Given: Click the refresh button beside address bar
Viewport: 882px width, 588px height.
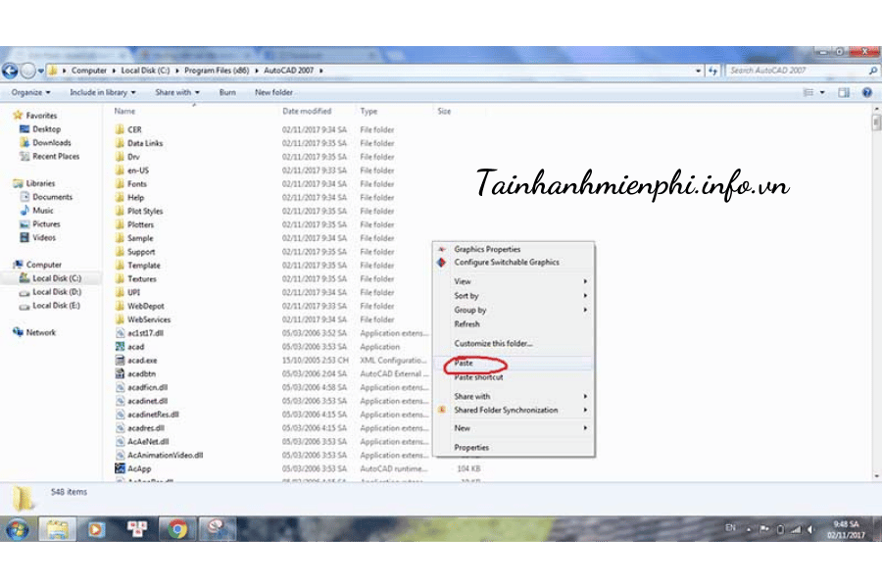Looking at the screenshot, I should [x=712, y=71].
